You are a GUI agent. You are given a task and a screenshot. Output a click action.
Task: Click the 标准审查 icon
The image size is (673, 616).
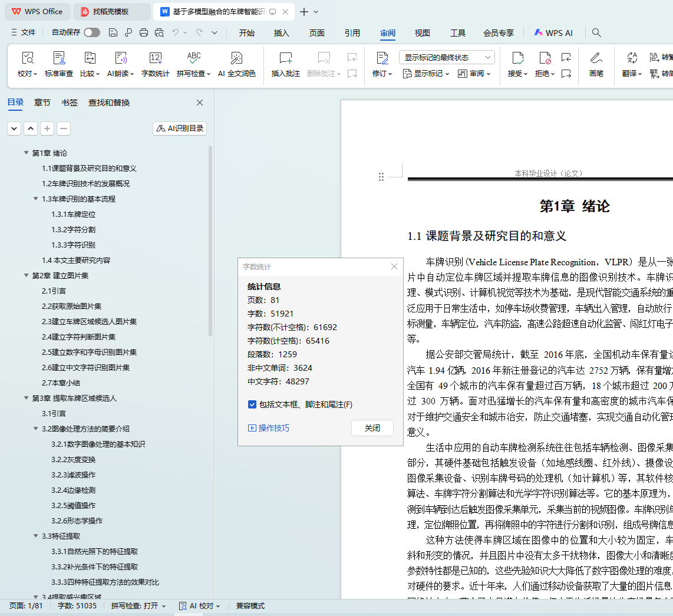(59, 58)
